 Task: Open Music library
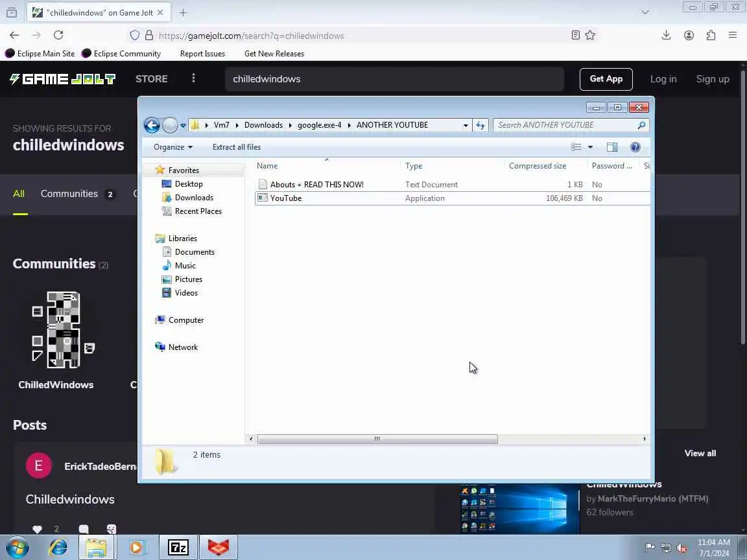pos(185,266)
